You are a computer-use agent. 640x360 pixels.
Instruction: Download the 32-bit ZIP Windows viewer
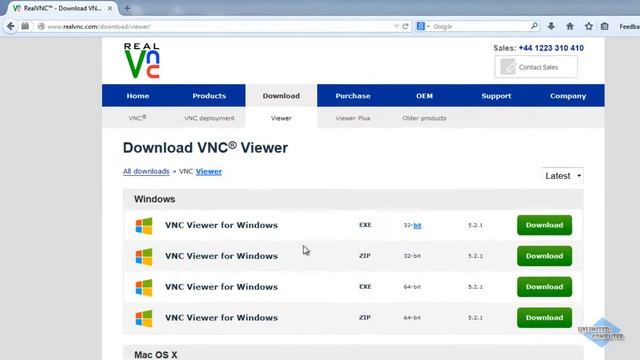click(x=544, y=256)
